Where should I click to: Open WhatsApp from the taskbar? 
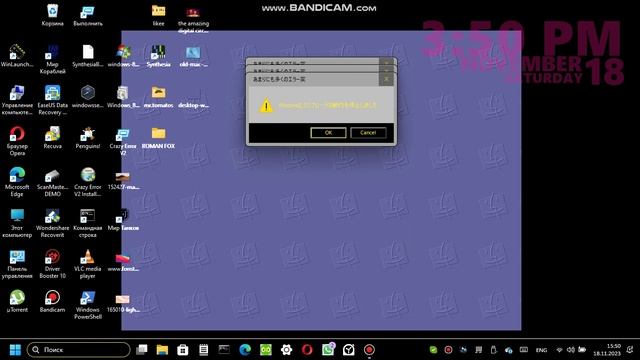tap(328, 350)
